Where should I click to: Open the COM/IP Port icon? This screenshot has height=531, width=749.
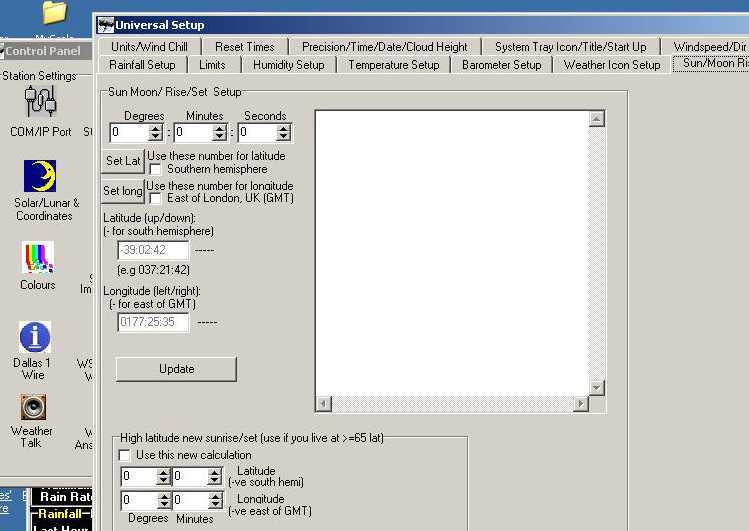[41, 102]
